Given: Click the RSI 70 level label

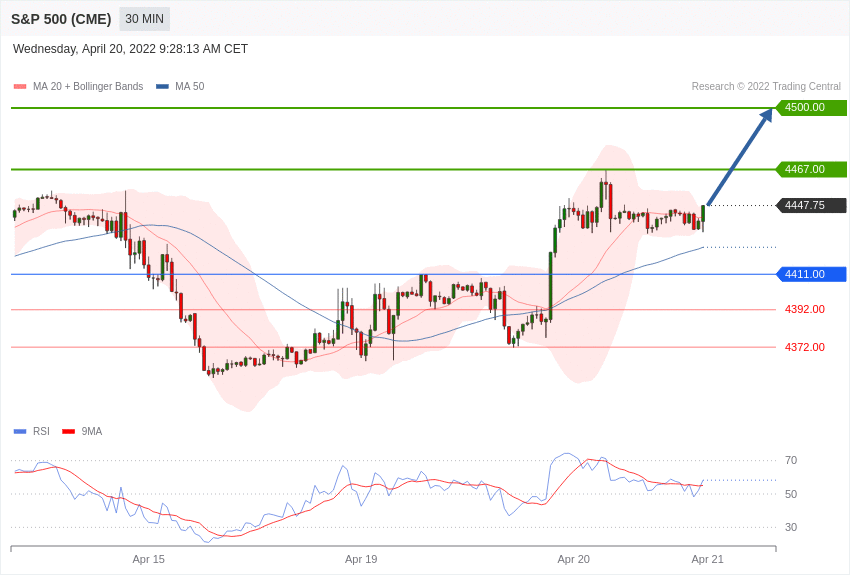Looking at the screenshot, I should pos(791,461).
